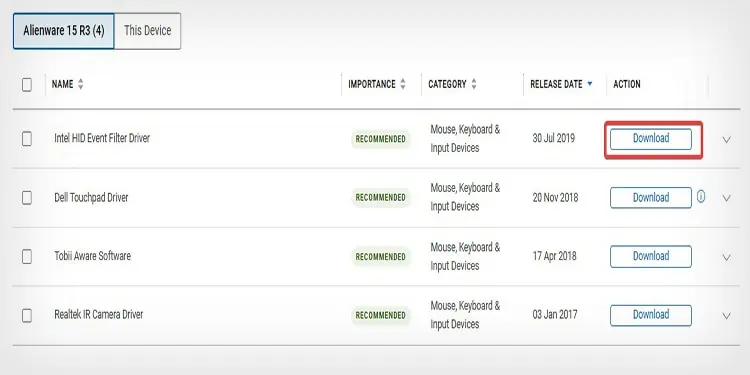Download Tobii Aware Software
This screenshot has width=750, height=375.
[651, 256]
